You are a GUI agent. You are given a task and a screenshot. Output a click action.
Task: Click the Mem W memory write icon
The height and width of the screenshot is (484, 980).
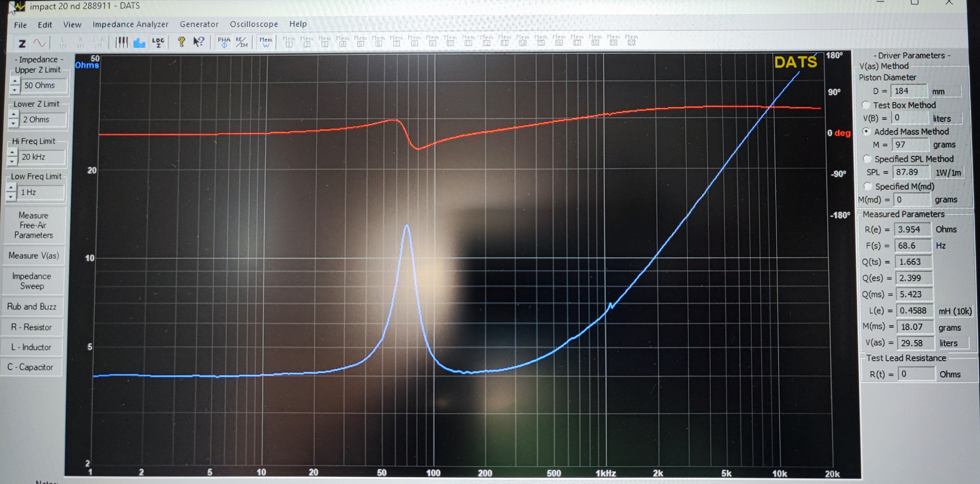[x=265, y=42]
